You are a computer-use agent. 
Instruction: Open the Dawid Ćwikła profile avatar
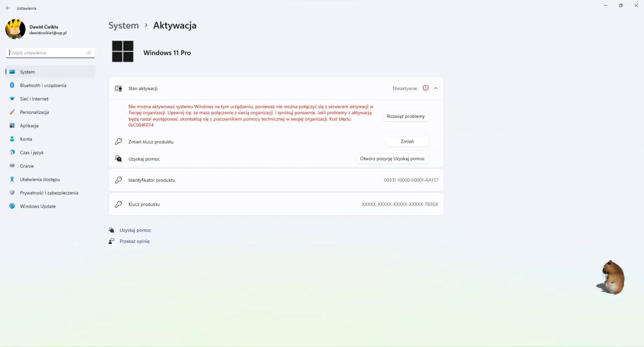tap(15, 29)
